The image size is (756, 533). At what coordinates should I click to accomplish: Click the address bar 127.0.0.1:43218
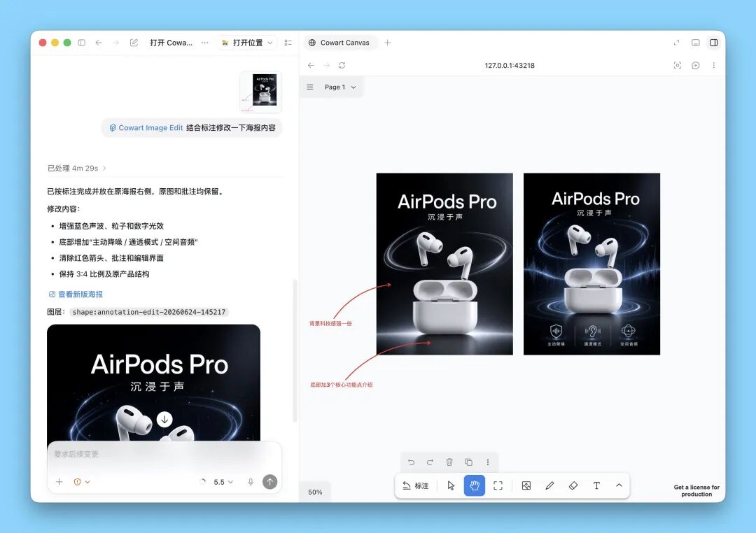click(x=510, y=65)
